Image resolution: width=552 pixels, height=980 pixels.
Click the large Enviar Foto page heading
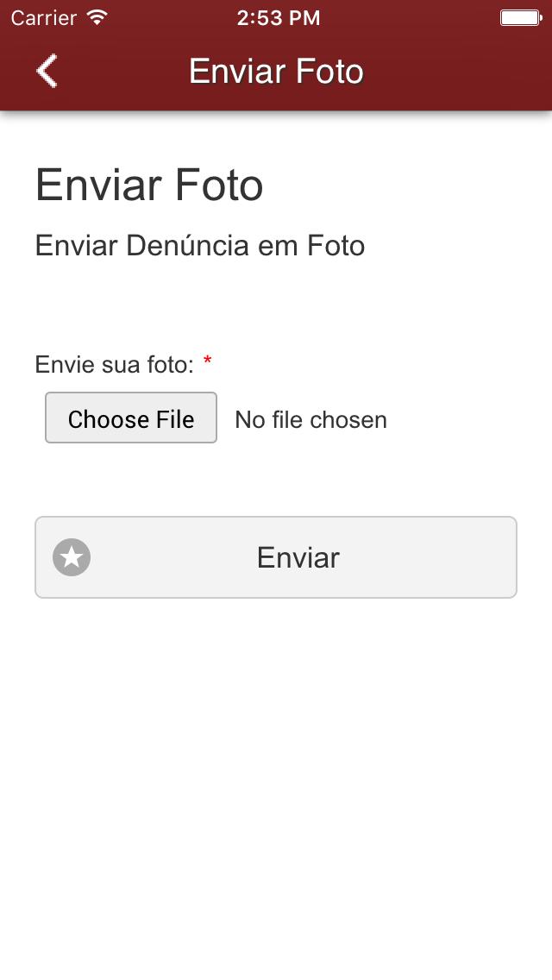tap(149, 185)
